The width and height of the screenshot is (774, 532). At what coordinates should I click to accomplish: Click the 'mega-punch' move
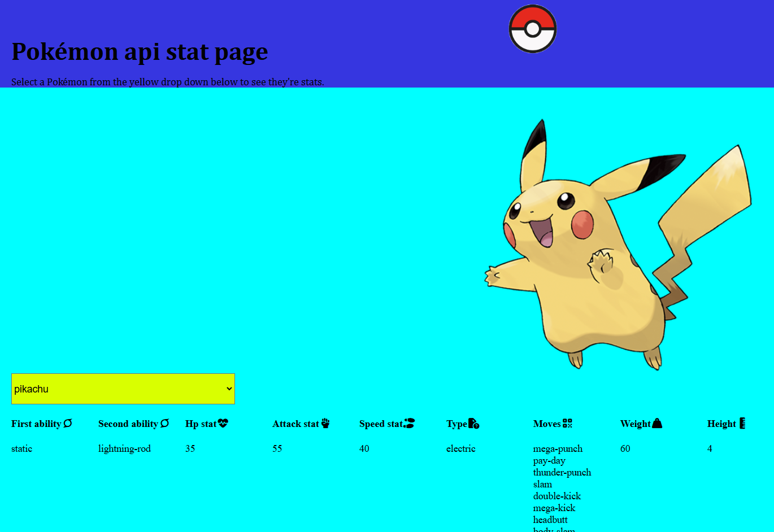click(558, 448)
